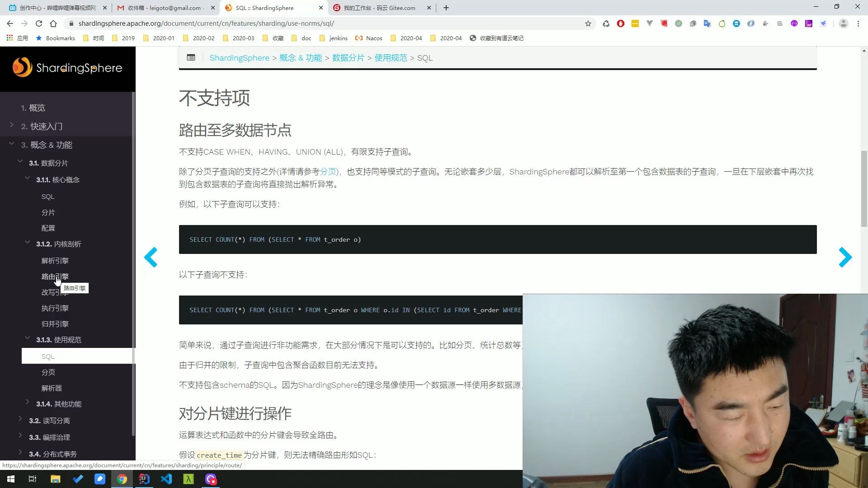Switch to the Gmail 收件箱 tab
This screenshot has height=488, width=868.
[165, 8]
